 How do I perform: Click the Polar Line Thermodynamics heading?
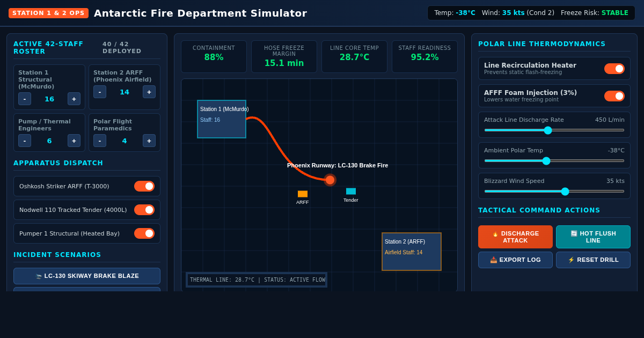click(x=542, y=44)
